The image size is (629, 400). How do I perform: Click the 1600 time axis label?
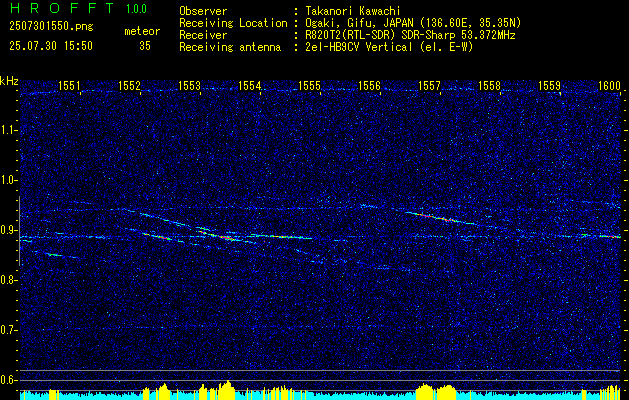point(609,85)
